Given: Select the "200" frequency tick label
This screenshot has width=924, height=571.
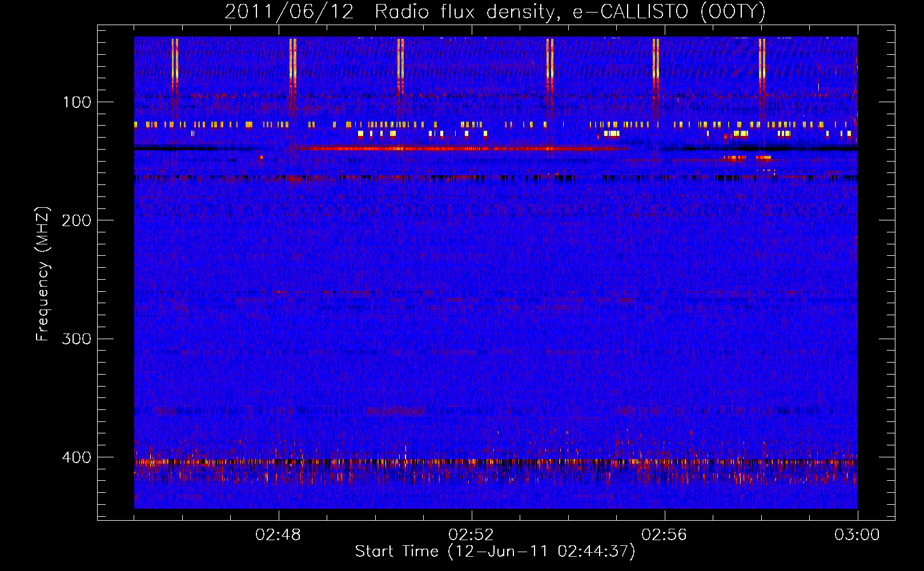Looking at the screenshot, I should coord(77,220).
